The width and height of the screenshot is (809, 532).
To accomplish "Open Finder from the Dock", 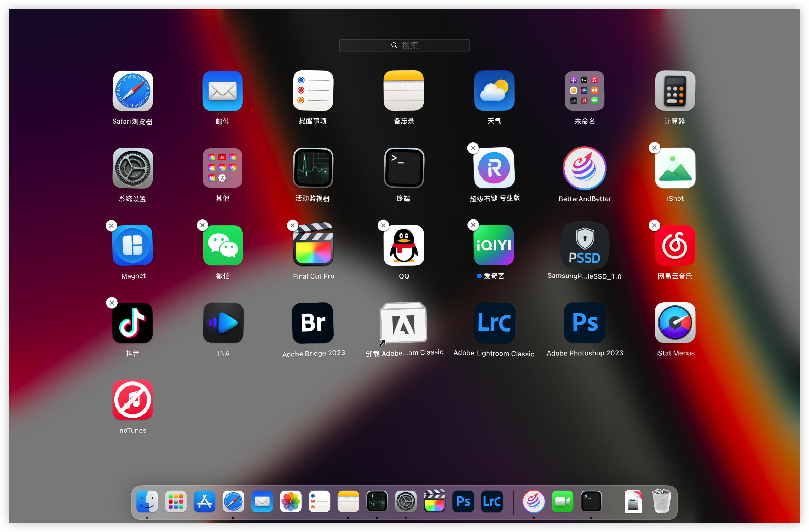I will point(147,501).
